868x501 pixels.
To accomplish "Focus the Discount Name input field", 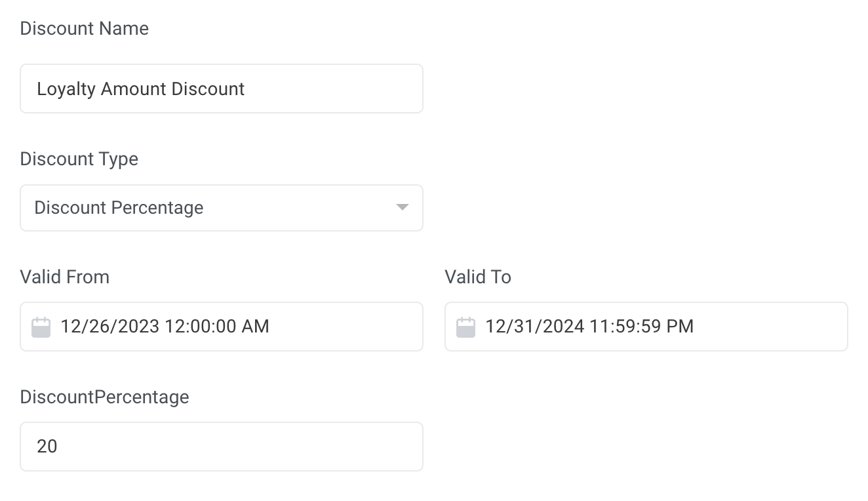I will 222,89.
